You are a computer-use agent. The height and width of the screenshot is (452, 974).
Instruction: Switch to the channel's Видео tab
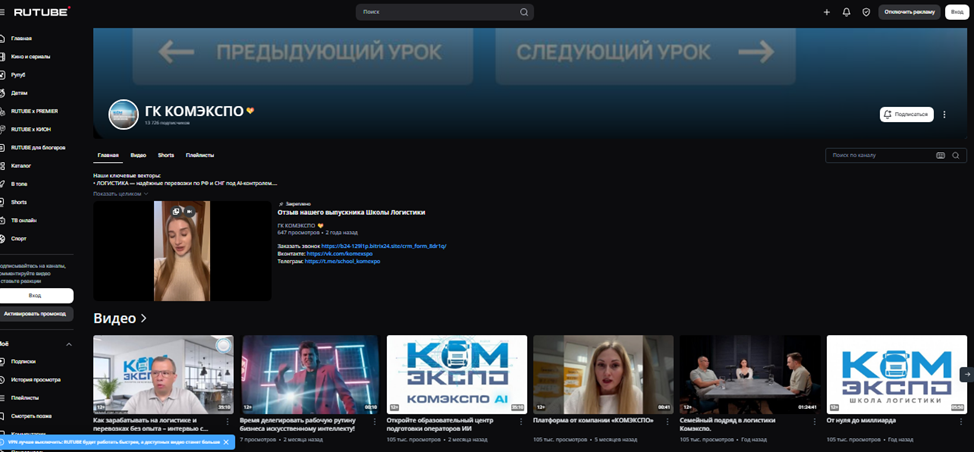click(x=138, y=155)
